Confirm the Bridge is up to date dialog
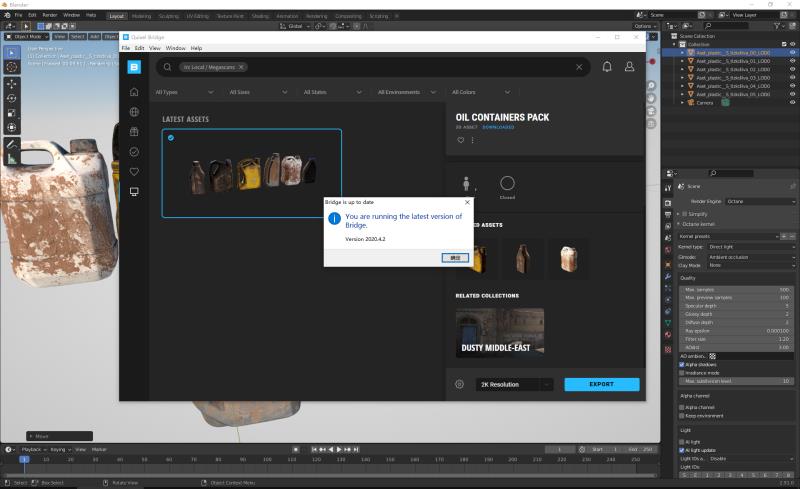 [455, 258]
